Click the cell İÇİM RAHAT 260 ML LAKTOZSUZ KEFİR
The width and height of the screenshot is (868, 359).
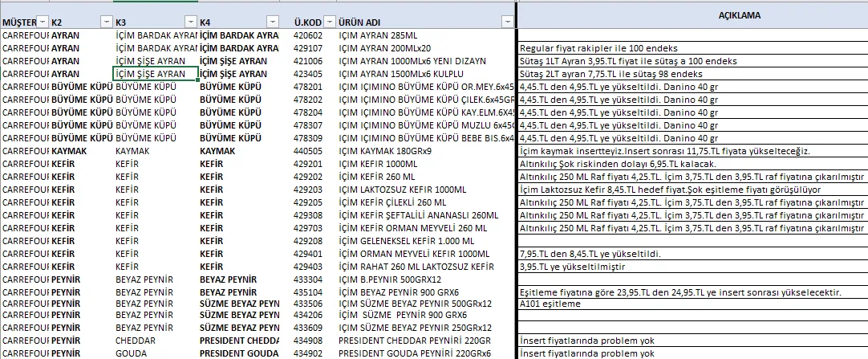coord(416,267)
